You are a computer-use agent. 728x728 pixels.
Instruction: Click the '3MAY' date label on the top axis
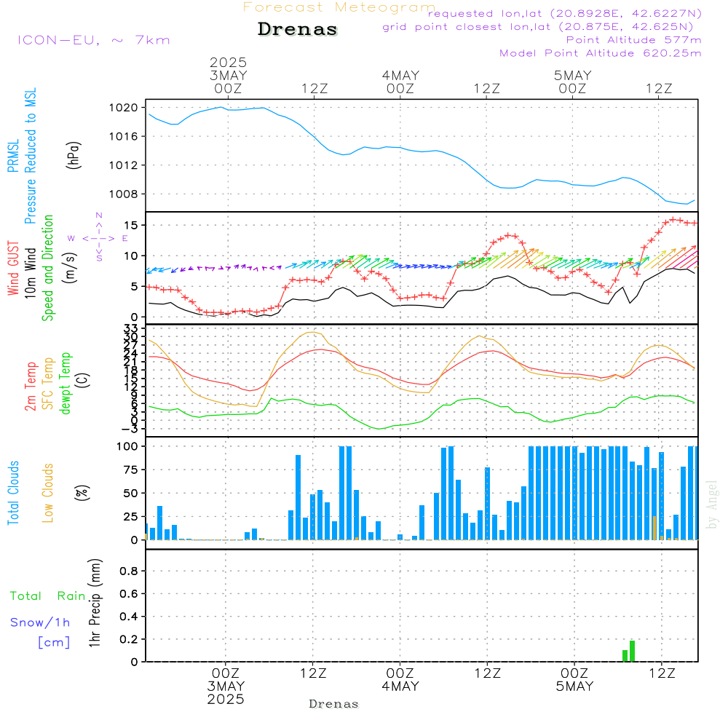(228, 75)
